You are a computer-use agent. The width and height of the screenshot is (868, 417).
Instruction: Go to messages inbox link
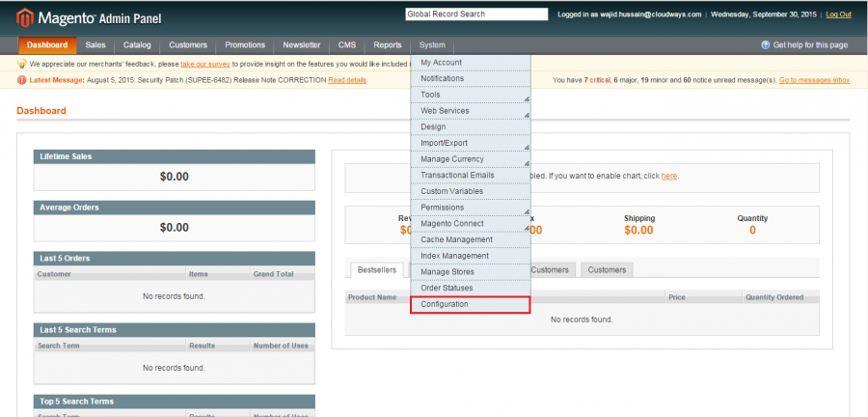tap(814, 80)
